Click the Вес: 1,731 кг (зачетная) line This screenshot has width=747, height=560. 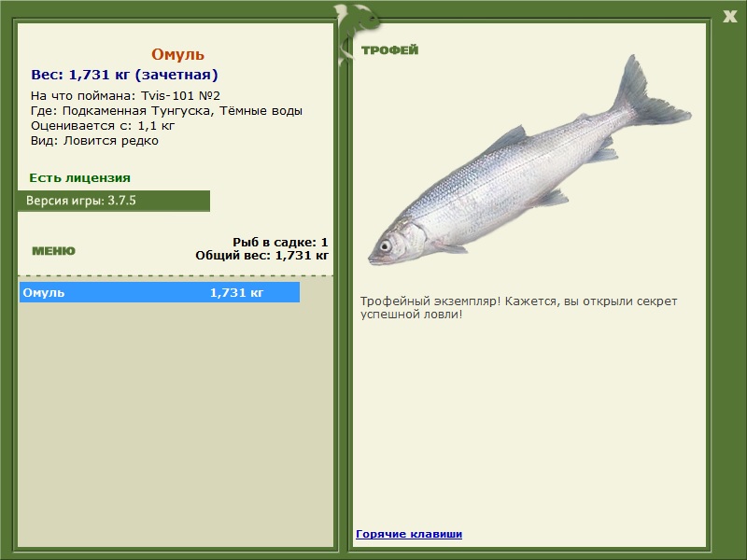pyautogui.click(x=124, y=75)
